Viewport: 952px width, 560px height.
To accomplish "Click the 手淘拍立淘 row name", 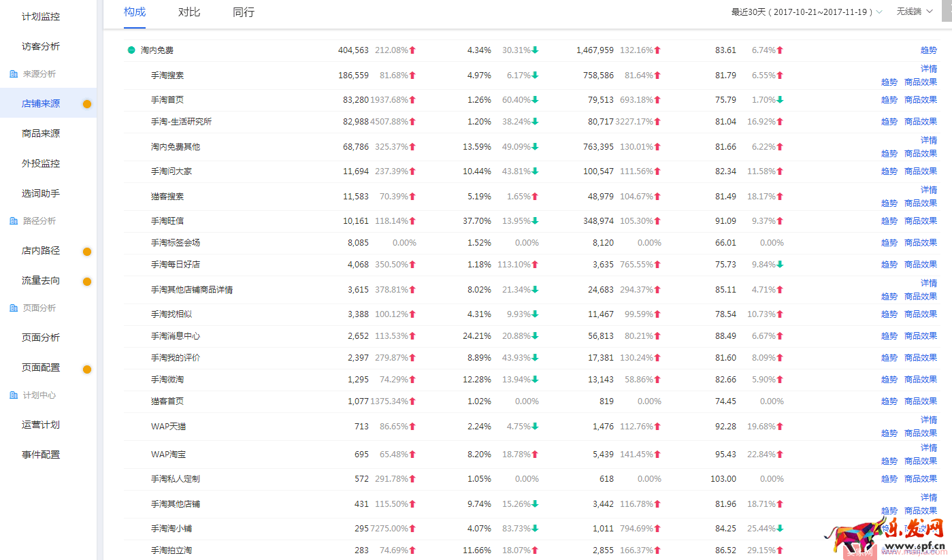I will pos(171,550).
